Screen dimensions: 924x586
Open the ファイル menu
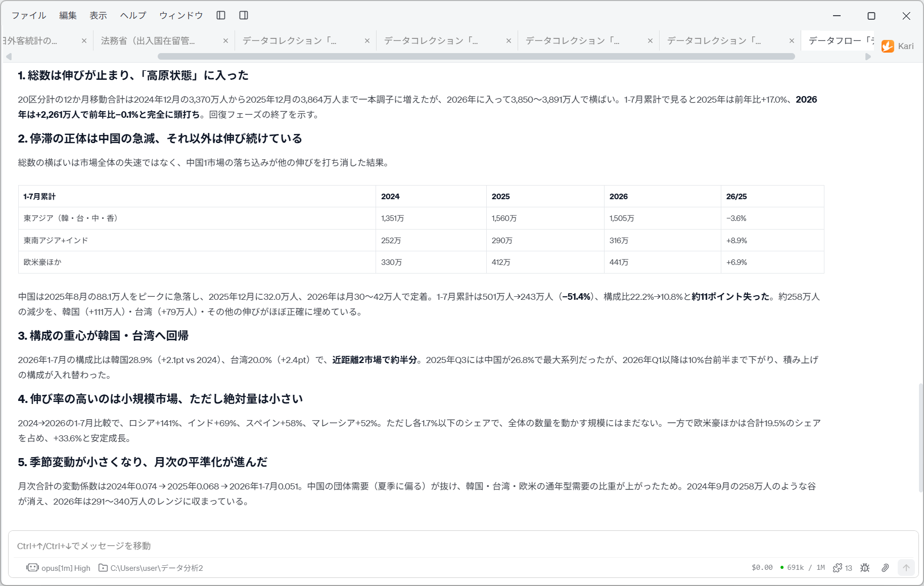tap(29, 16)
